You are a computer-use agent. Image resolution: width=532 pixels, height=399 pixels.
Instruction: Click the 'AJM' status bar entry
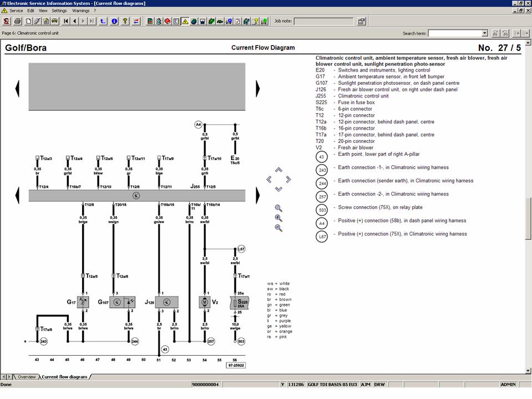365,385
